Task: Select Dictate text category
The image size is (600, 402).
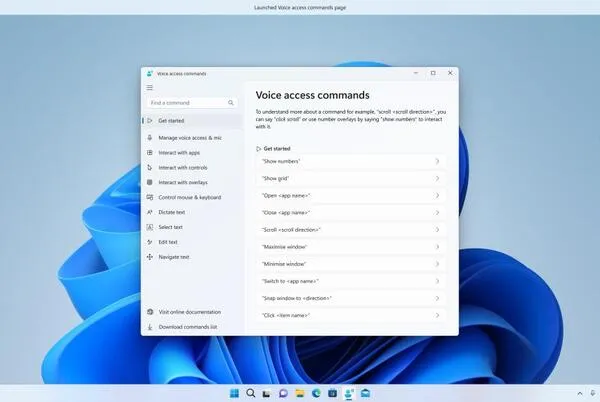Action: 192,212
